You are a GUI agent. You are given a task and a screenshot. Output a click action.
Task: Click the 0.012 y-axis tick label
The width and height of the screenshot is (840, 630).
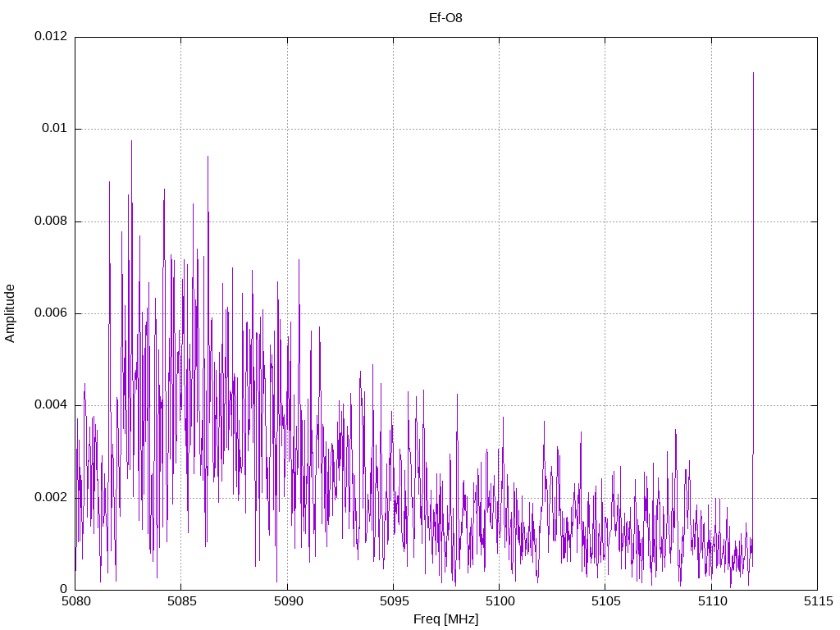pos(51,36)
